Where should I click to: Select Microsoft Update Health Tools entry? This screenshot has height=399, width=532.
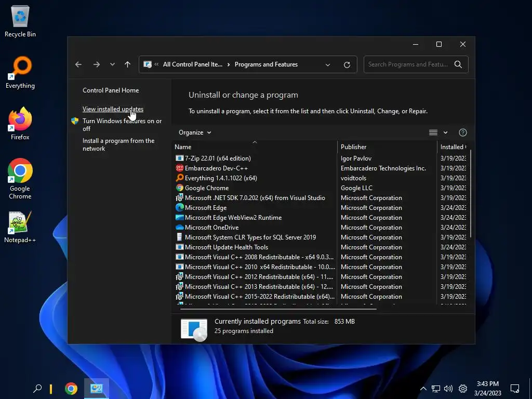[321, 247]
